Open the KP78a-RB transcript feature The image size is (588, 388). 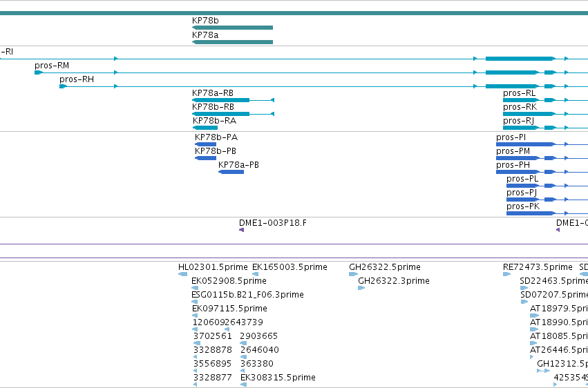click(233, 100)
